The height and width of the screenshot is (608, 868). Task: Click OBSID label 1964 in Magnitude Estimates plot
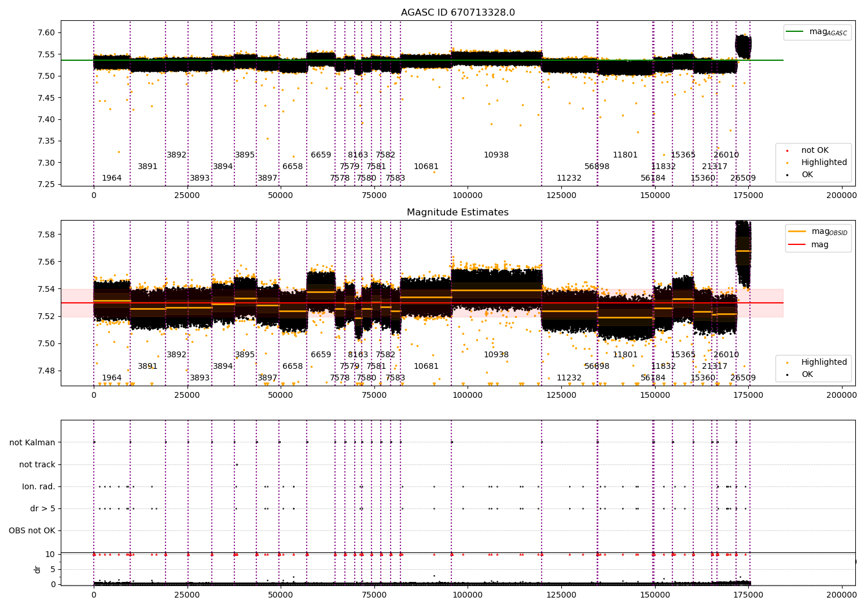click(112, 378)
